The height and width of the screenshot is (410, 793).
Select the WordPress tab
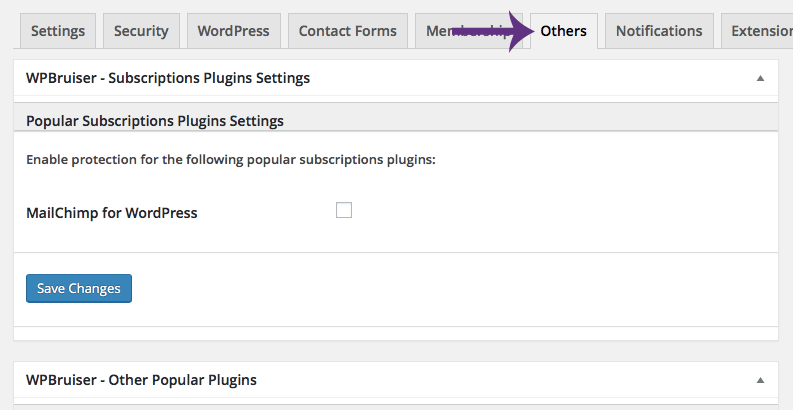233,31
